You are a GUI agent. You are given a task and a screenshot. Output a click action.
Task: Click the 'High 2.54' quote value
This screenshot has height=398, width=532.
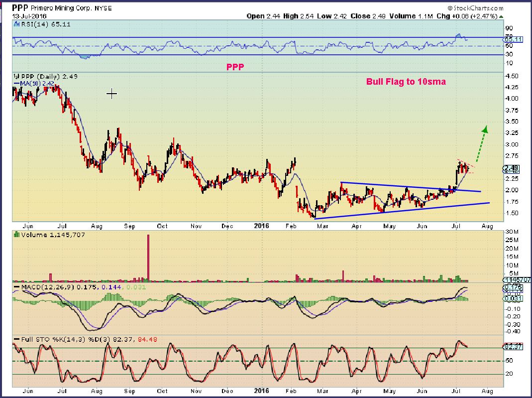(x=299, y=16)
